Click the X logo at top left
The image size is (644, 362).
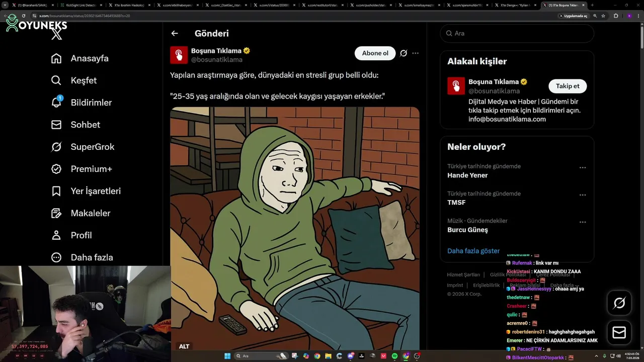click(x=57, y=34)
